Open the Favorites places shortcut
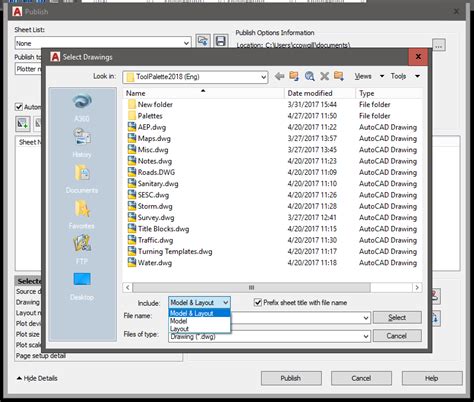This screenshot has height=402, width=474. (82, 215)
